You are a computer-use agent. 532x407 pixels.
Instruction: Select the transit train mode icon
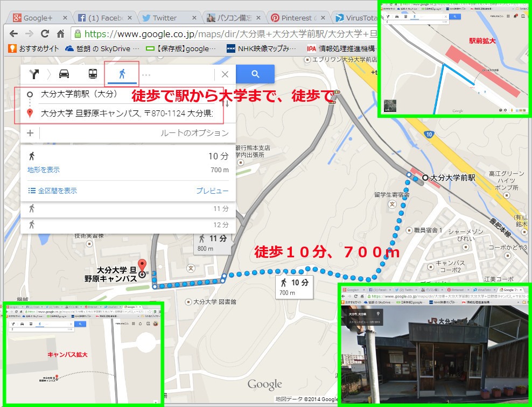(93, 74)
